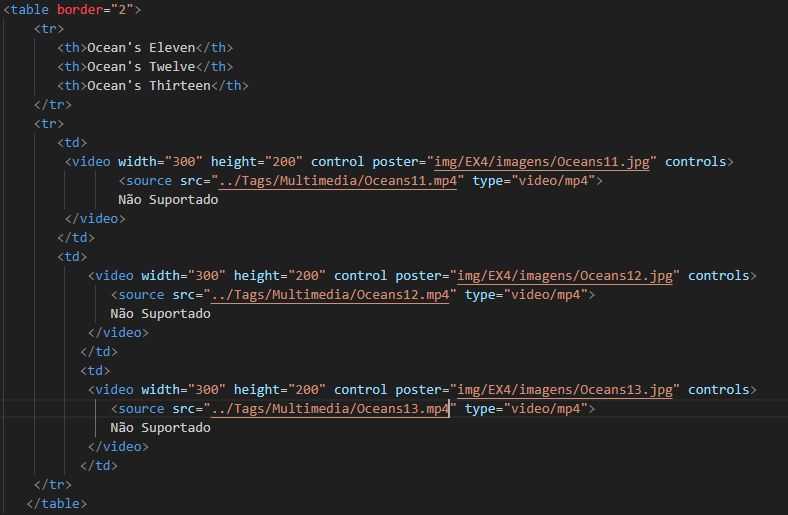Image resolution: width=788 pixels, height=515 pixels.
Task: Open the Oceans12.mp4 source path link
Action: (x=330, y=294)
